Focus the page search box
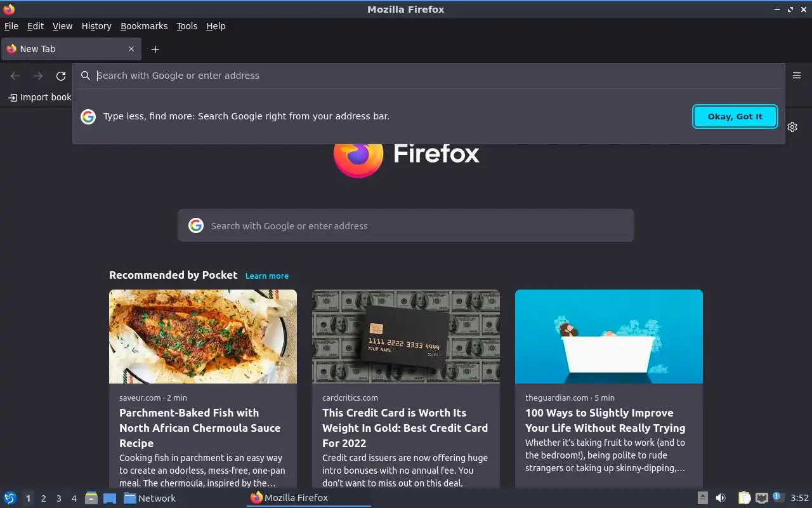The width and height of the screenshot is (812, 508). click(406, 225)
